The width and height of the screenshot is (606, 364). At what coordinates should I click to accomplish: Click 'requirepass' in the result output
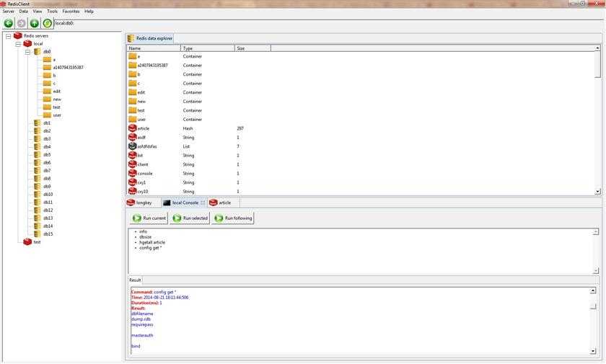[x=142, y=324]
